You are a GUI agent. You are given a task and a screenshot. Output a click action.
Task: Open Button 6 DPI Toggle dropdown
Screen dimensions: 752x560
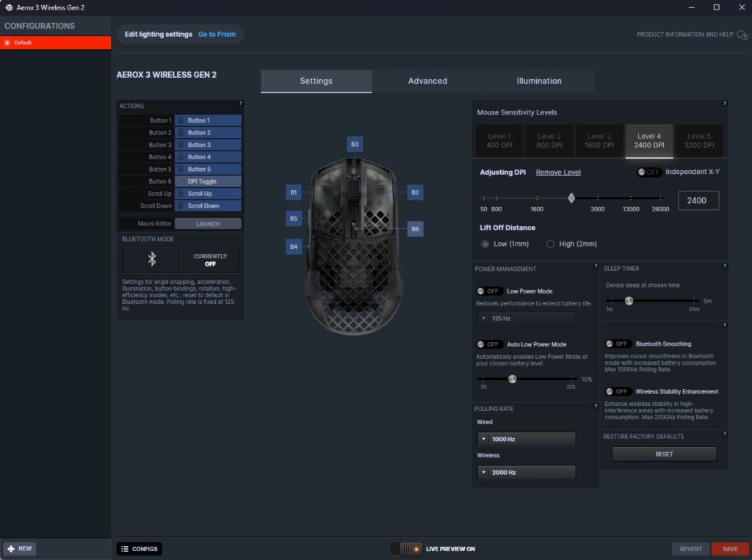tap(208, 181)
